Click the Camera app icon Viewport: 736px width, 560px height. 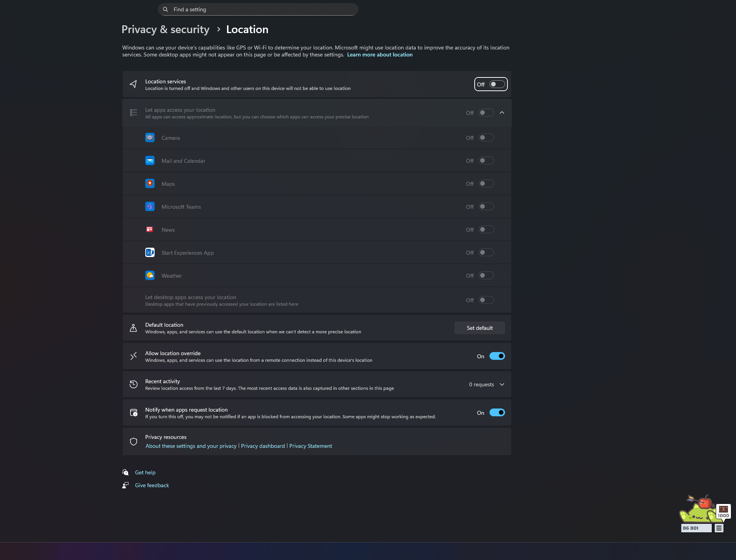click(150, 138)
